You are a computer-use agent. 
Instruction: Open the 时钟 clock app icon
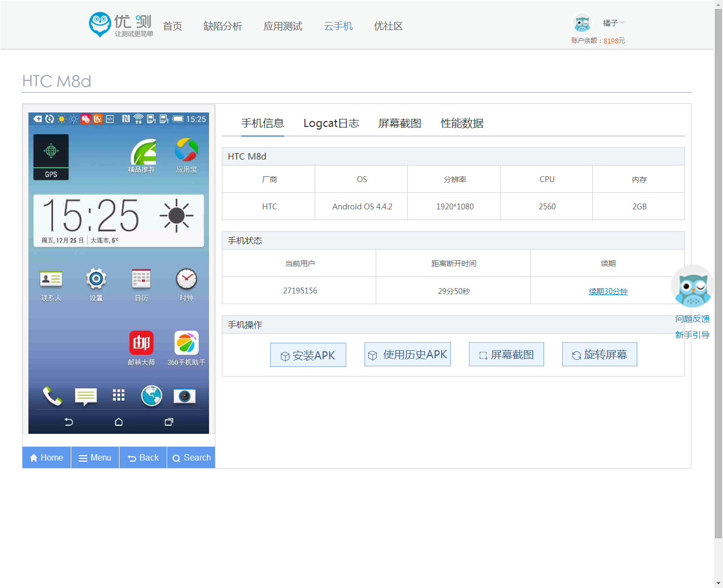tap(187, 279)
